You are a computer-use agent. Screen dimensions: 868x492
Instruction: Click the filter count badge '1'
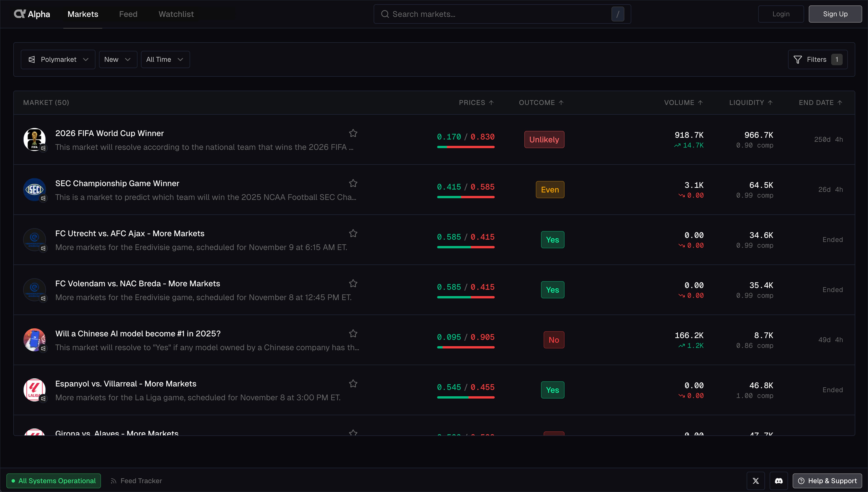pos(837,60)
